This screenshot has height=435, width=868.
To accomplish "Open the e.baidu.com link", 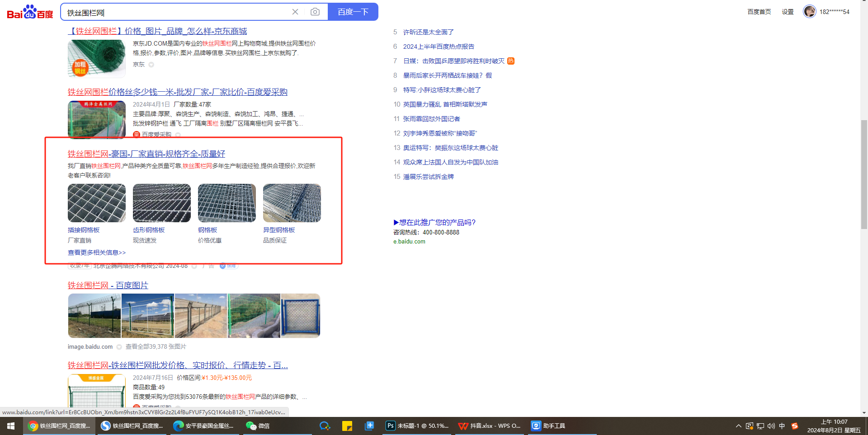I will coord(409,242).
